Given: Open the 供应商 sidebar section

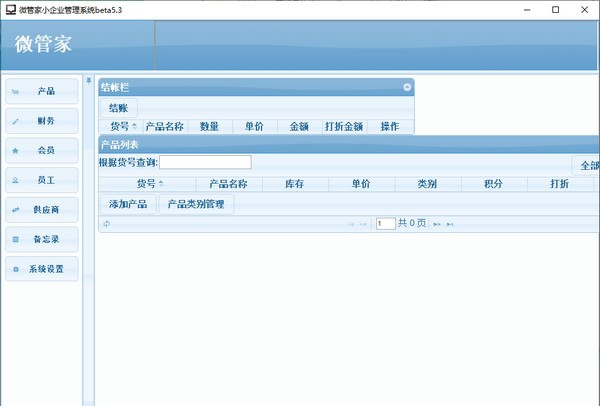Looking at the screenshot, I should click(x=42, y=210).
